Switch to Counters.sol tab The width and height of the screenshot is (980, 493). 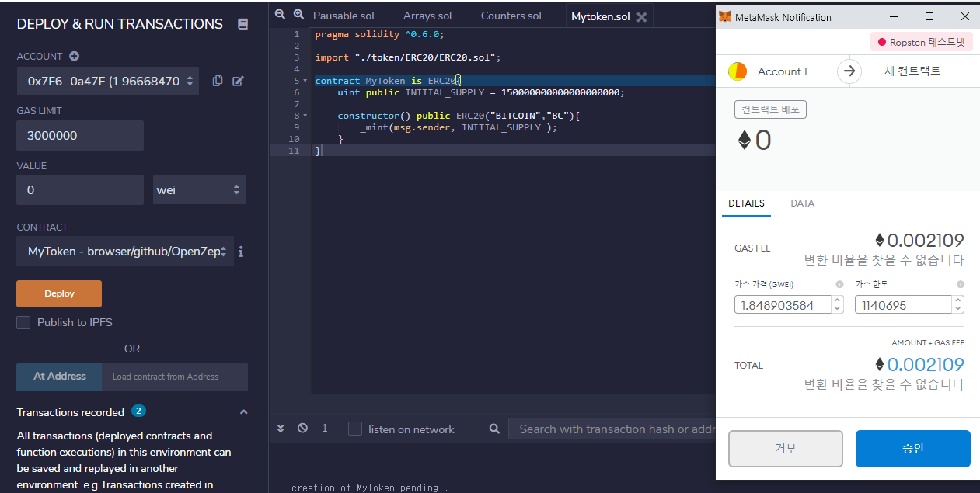coord(511,16)
